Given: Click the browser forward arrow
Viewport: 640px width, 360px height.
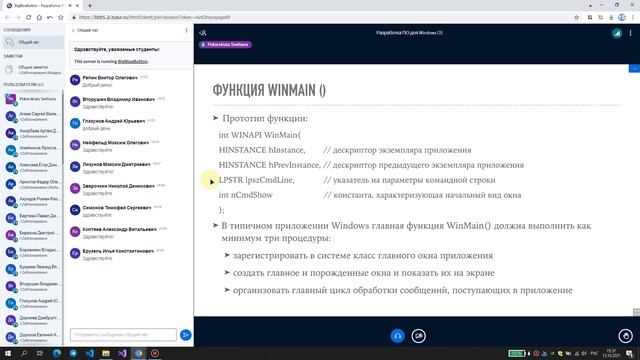Looking at the screenshot, I should [18, 18].
